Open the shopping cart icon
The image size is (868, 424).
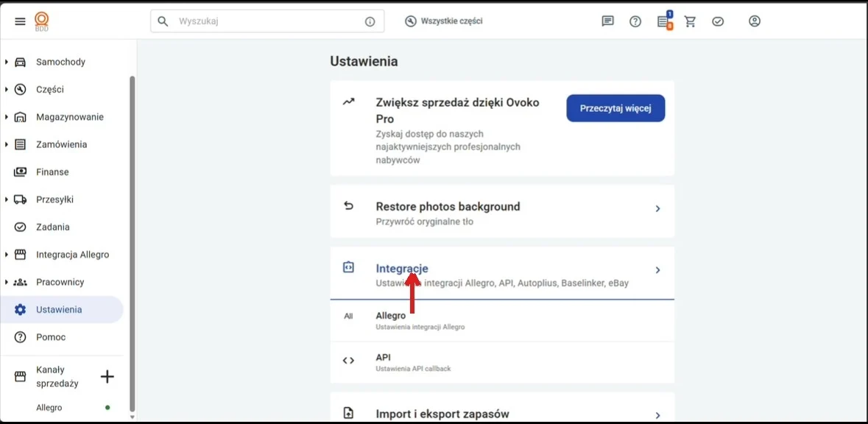point(690,21)
